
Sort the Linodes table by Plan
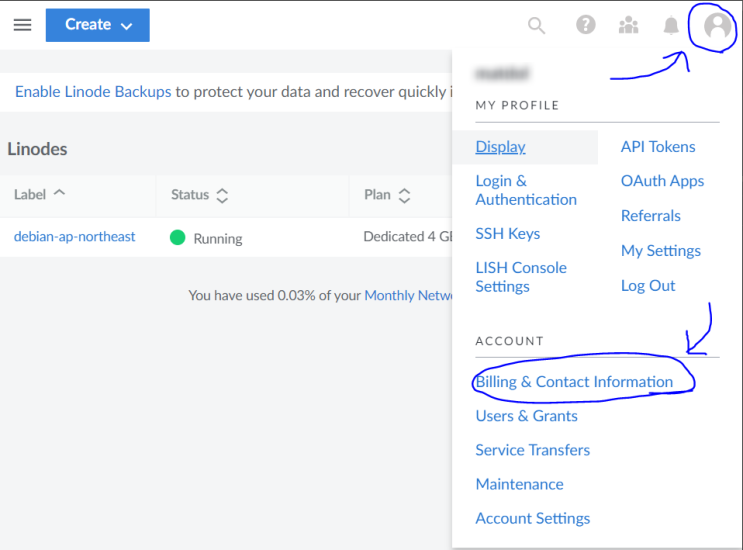pyautogui.click(x=387, y=195)
